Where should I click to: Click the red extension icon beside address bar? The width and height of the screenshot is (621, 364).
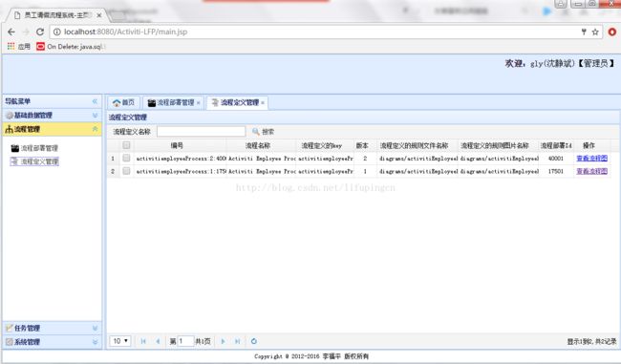[611, 32]
